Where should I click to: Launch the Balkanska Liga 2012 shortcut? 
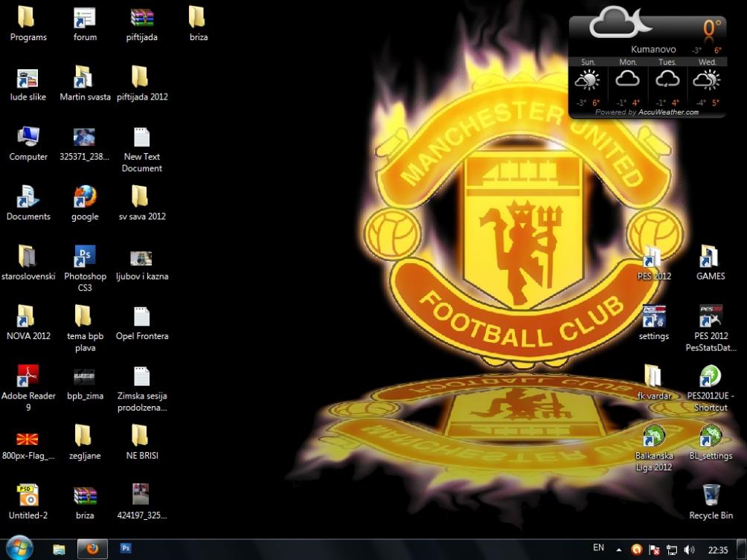653,437
